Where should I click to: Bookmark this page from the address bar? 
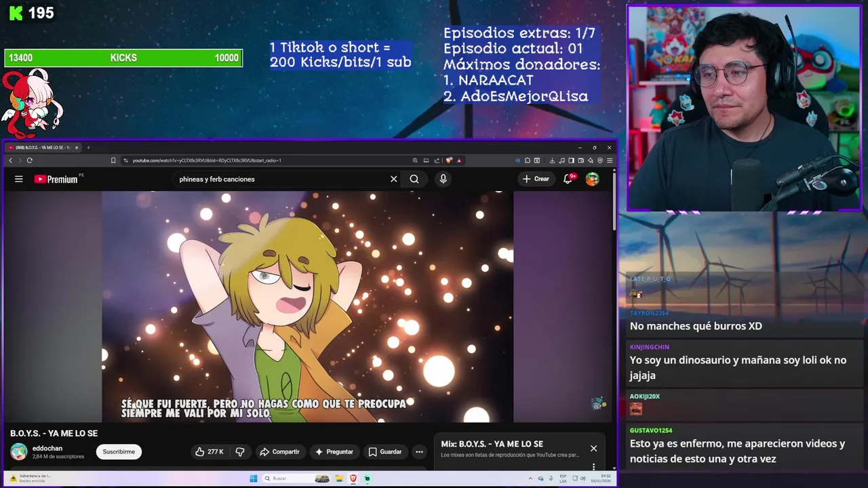(113, 161)
